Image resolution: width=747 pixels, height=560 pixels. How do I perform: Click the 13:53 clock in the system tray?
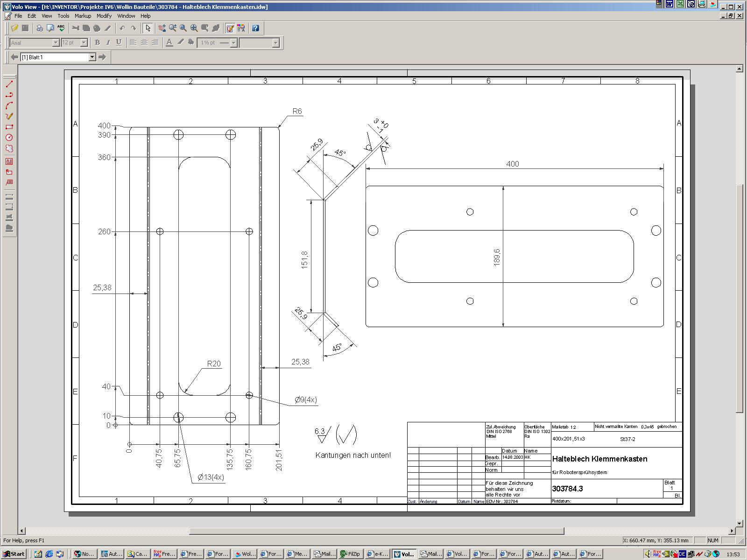point(733,554)
